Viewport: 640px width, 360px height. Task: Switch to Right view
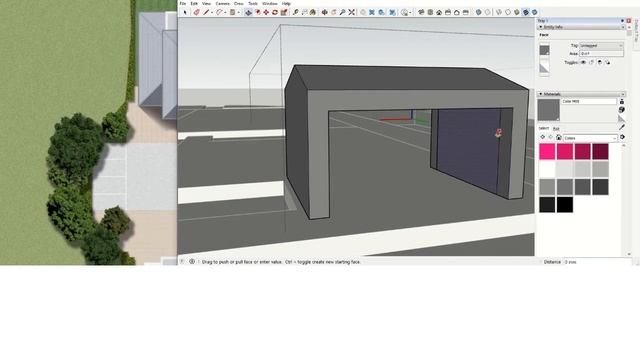tap(448, 12)
